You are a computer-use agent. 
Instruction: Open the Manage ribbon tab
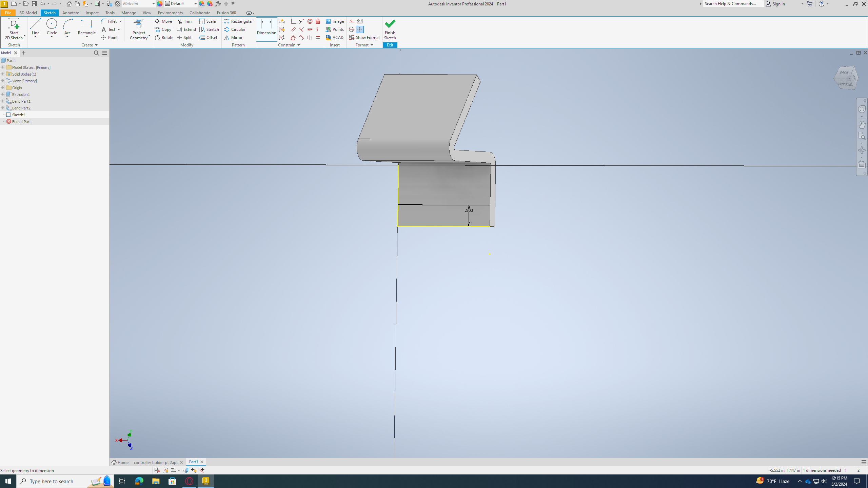click(129, 13)
